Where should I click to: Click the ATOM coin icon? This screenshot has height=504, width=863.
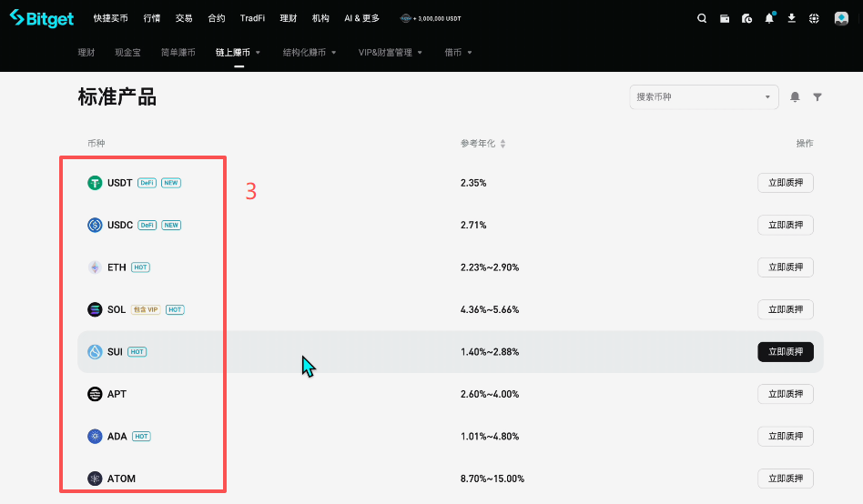(95, 479)
